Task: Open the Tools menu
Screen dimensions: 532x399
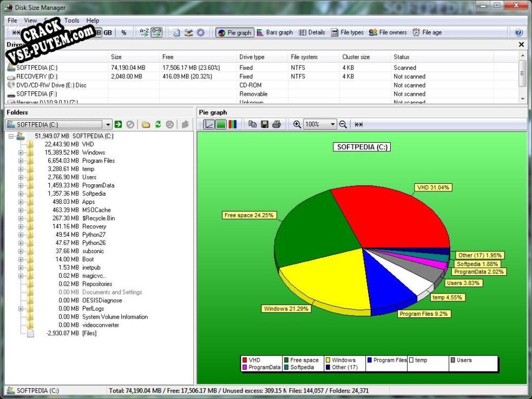Action: point(71,21)
